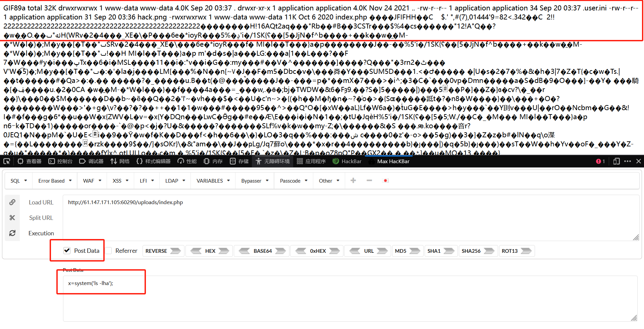Click the SHA1 hash button
644x329 pixels.
(x=440, y=251)
